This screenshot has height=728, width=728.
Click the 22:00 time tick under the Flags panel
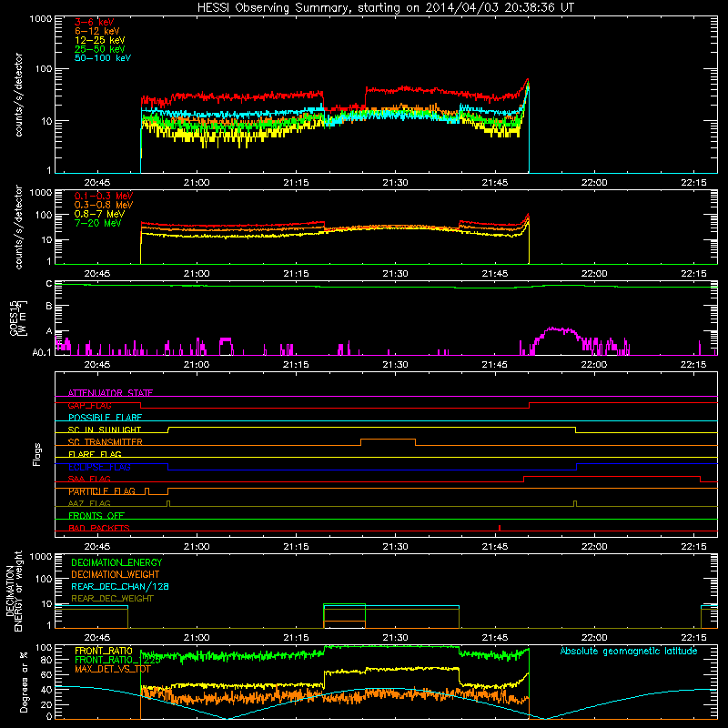click(x=594, y=547)
